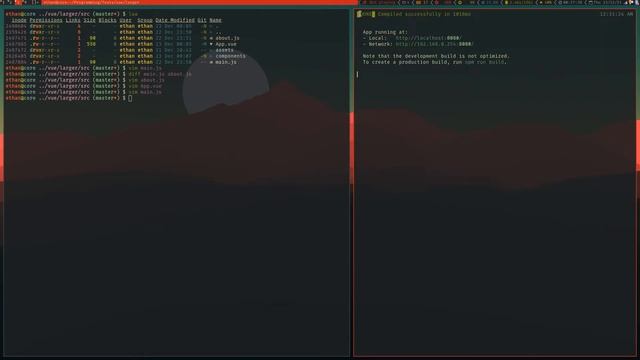640x360 pixels.
Task: Open the localhost:8080 Local URL
Action: point(428,38)
